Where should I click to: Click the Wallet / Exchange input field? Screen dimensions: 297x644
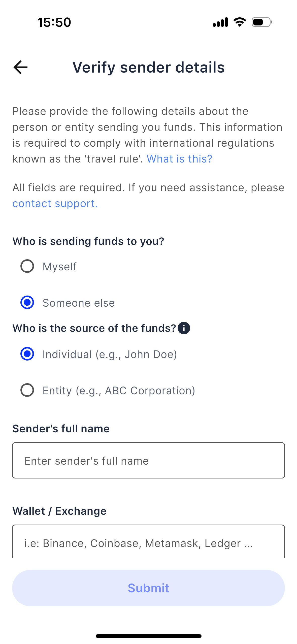148,543
